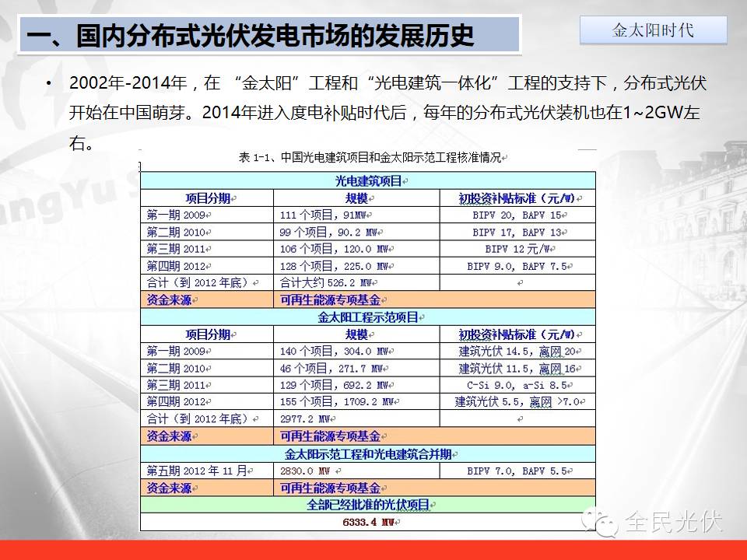Click the 光电建筑项目 section header
747x560 pixels.
[x=368, y=181]
